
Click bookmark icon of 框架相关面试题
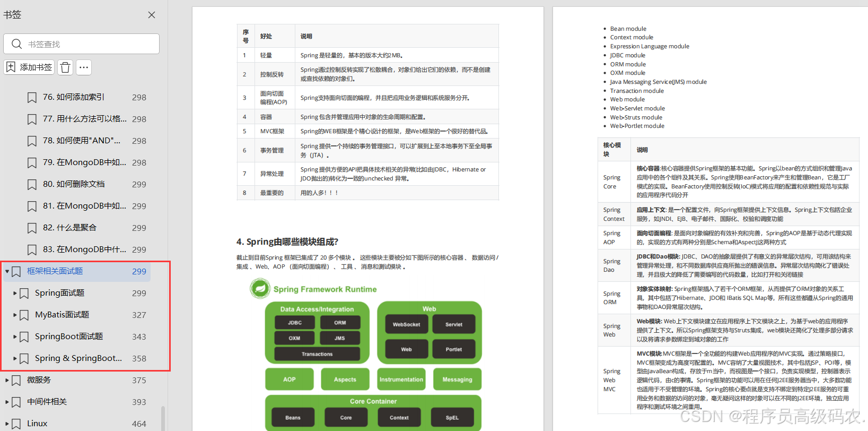[x=16, y=272]
